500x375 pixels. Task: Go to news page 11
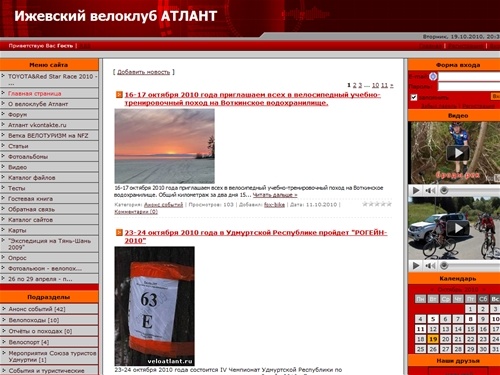[x=384, y=85]
